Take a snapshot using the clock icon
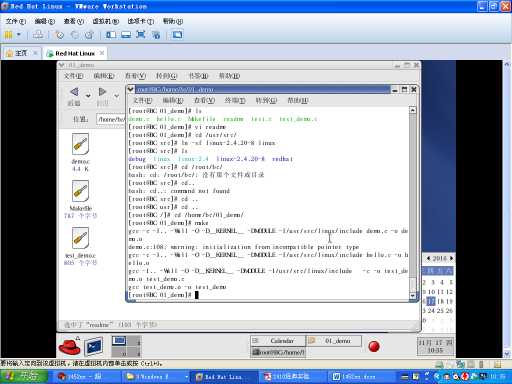This screenshot has height=384, width=512. pyautogui.click(x=60, y=35)
